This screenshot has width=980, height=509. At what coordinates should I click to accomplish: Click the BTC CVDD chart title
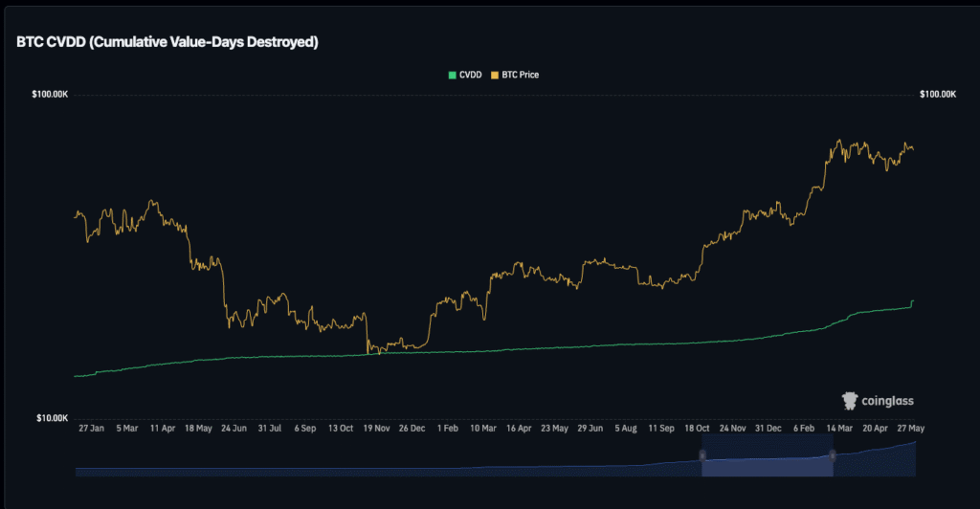[x=166, y=42]
